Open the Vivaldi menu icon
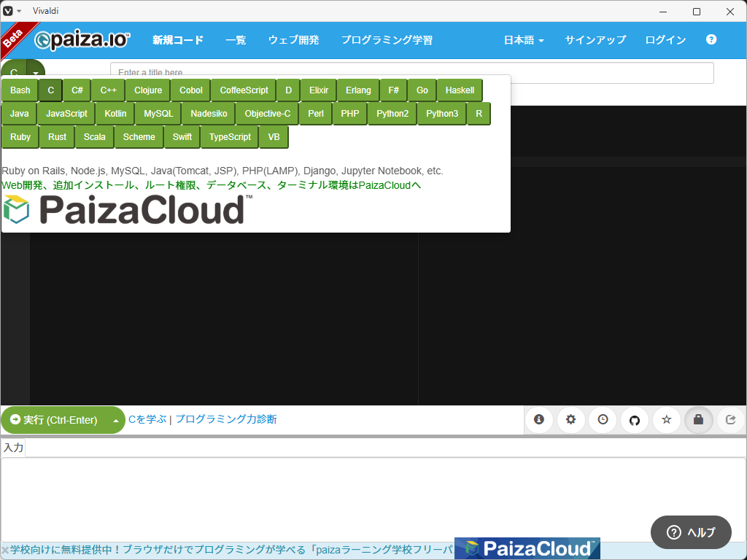Viewport: 747px width, 560px height. (x=8, y=11)
